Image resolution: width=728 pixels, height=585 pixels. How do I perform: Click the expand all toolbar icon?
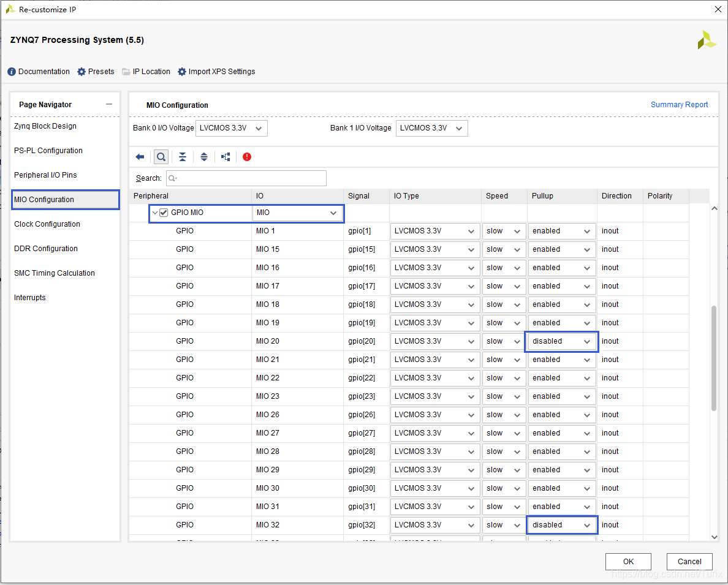(204, 157)
